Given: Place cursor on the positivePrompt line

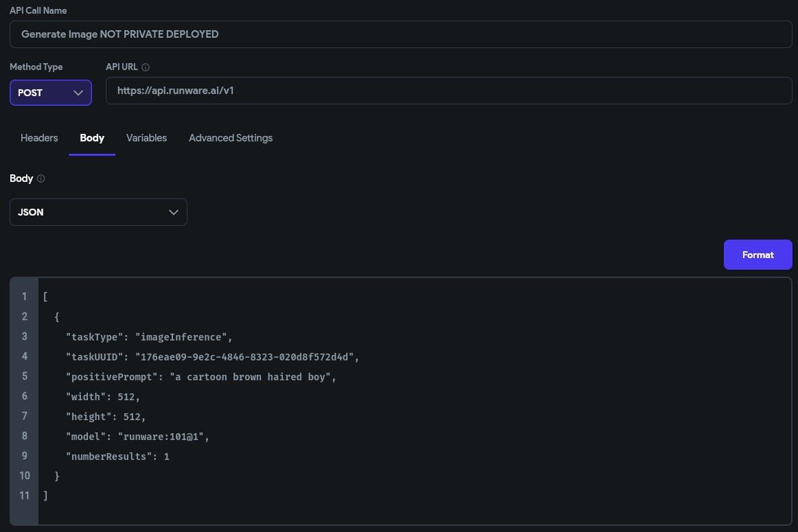Looking at the screenshot, I should click(x=201, y=377).
